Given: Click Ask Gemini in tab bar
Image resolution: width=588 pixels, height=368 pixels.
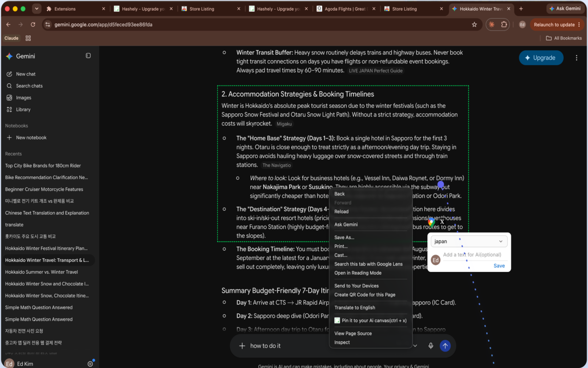Looking at the screenshot, I should (x=565, y=9).
